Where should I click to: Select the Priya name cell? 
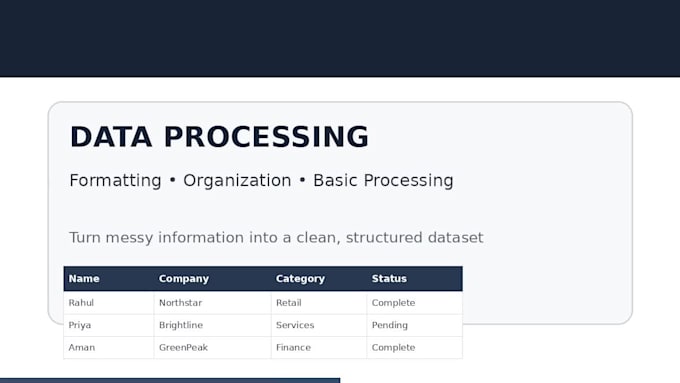point(109,325)
